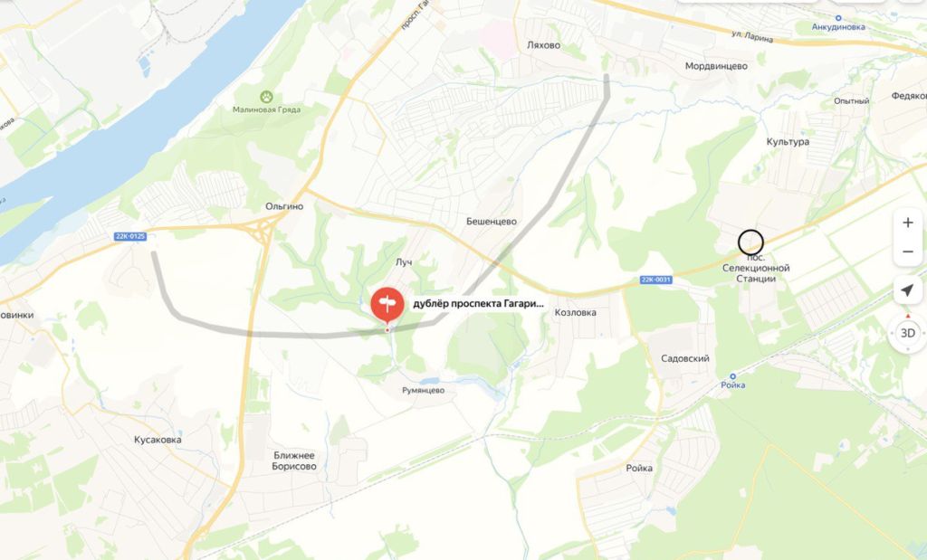Click the Ольгино place label
Image resolution: width=927 pixels, height=560 pixels.
[x=284, y=206]
